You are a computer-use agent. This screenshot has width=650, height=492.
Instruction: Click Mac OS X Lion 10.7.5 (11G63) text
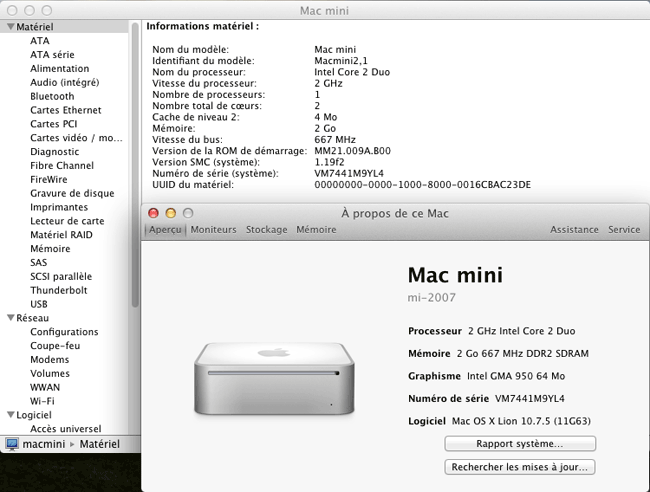pos(521,421)
